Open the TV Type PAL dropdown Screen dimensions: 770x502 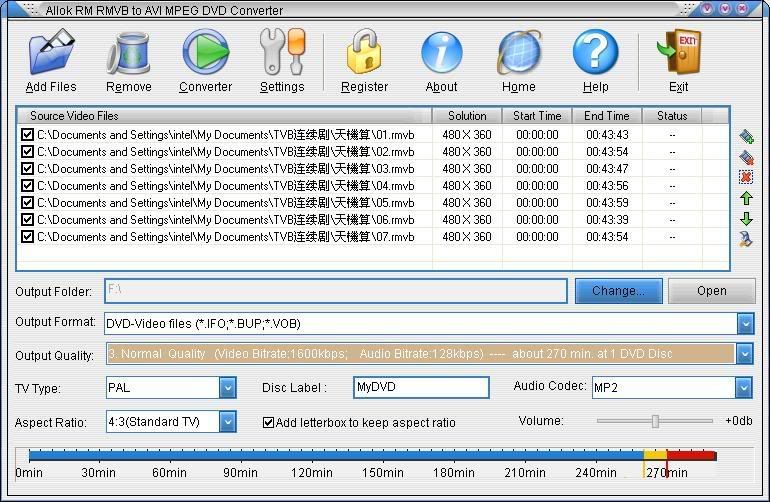pos(227,387)
